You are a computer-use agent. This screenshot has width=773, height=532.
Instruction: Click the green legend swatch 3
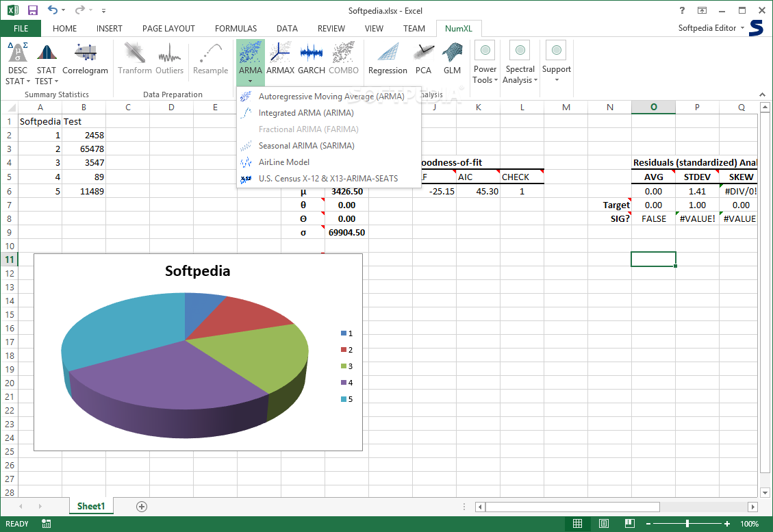coord(344,366)
